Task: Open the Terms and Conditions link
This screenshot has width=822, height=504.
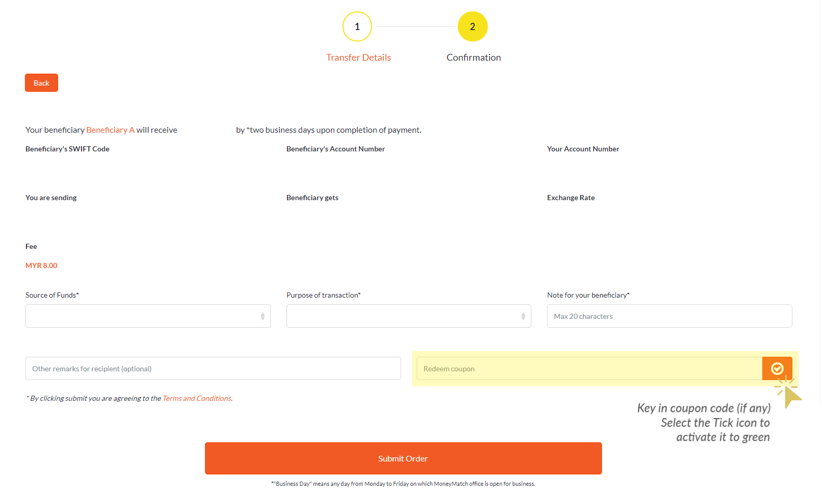Action: click(x=197, y=398)
